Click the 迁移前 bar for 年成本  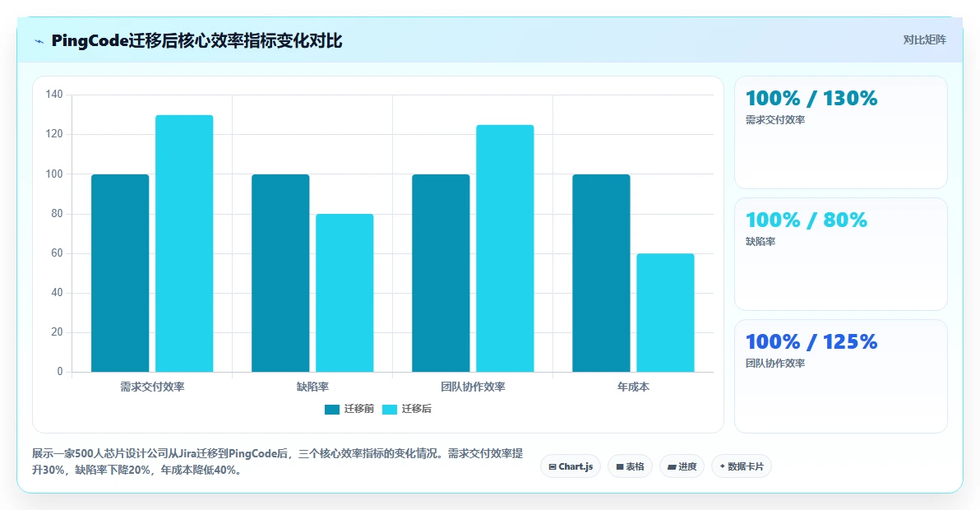601,273
